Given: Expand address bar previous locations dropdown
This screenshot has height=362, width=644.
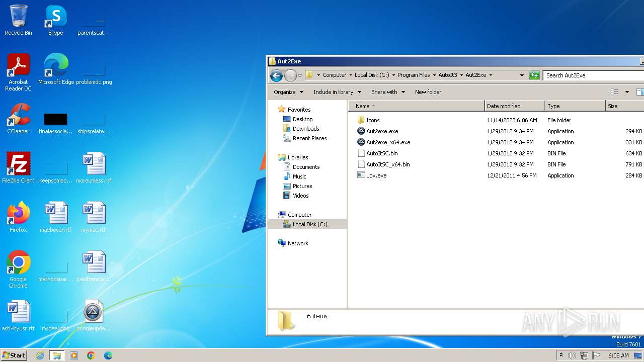Looking at the screenshot, I should [x=522, y=75].
